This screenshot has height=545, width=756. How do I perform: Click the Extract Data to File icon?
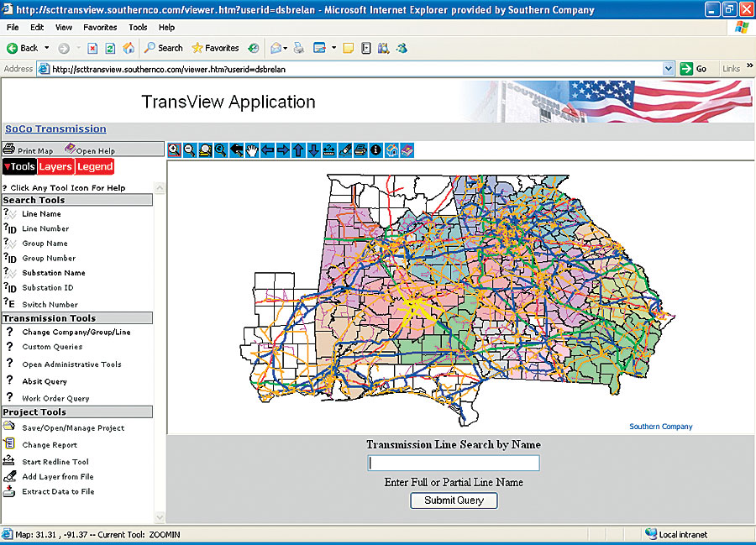(x=8, y=491)
